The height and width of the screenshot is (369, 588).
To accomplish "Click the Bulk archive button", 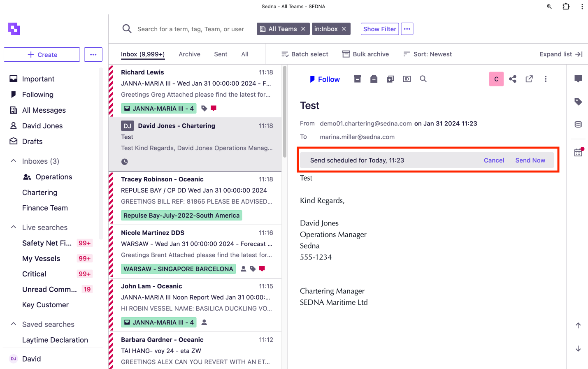I will 366,54.
